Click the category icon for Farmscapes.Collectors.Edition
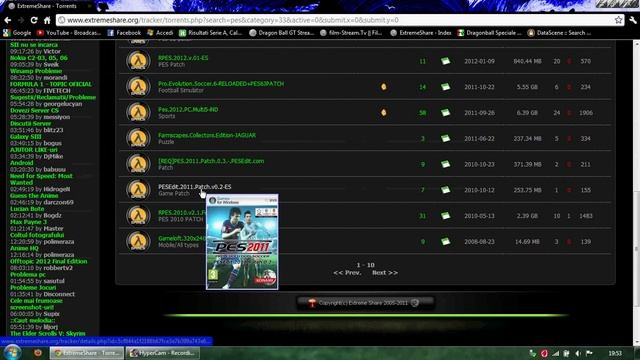 coord(138,138)
